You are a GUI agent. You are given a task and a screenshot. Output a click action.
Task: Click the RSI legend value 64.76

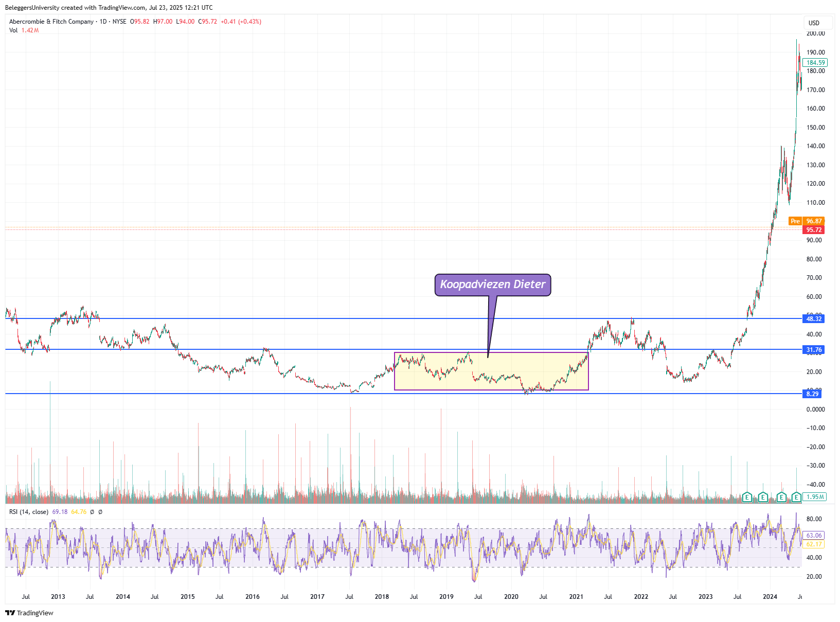[x=79, y=512]
